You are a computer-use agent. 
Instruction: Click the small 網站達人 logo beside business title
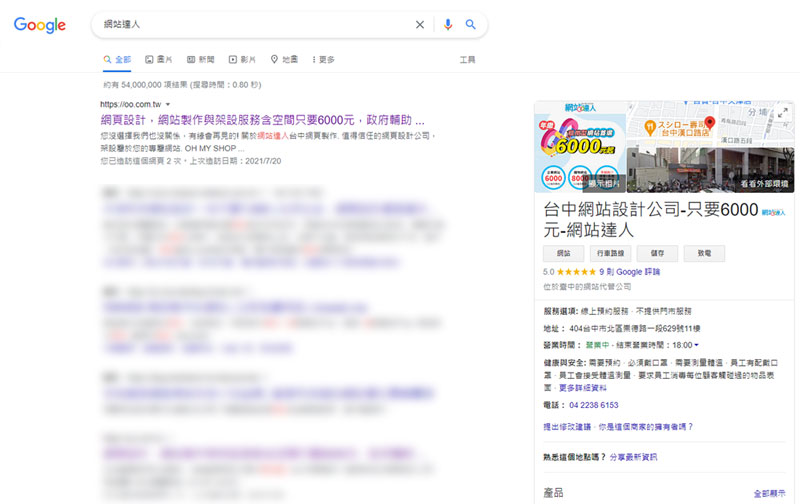pyautogui.click(x=773, y=212)
